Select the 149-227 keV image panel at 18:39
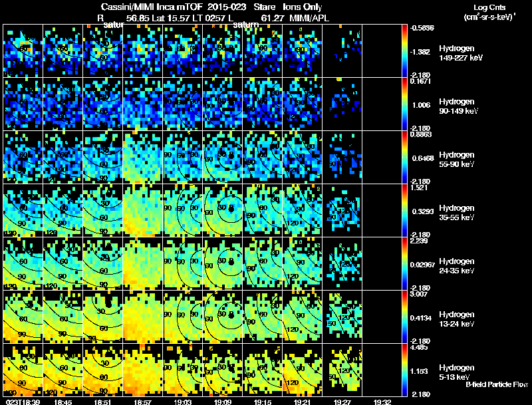532x405 pixels. tap(23, 51)
